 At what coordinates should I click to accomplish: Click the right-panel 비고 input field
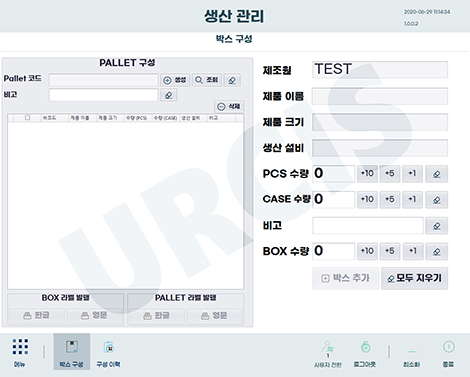pos(368,226)
